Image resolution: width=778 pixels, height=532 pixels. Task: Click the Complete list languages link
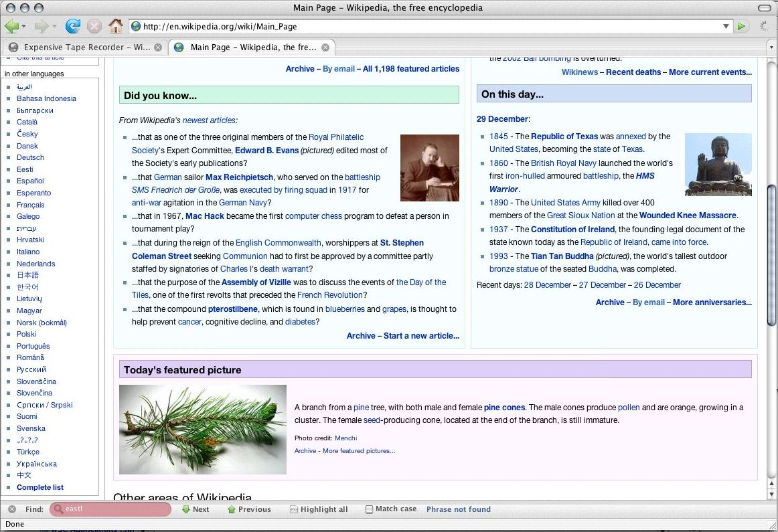[x=40, y=487]
